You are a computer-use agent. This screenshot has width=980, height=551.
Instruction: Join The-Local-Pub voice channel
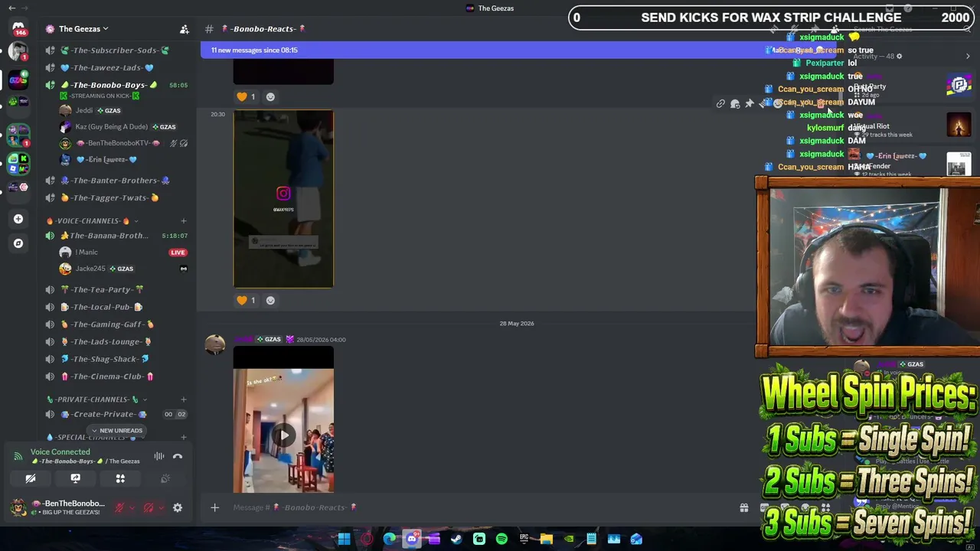click(115, 307)
